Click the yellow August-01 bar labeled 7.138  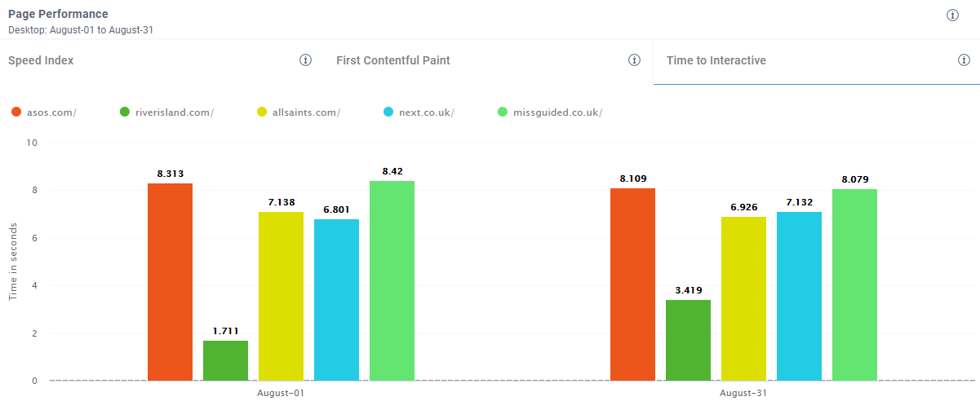[281, 296]
